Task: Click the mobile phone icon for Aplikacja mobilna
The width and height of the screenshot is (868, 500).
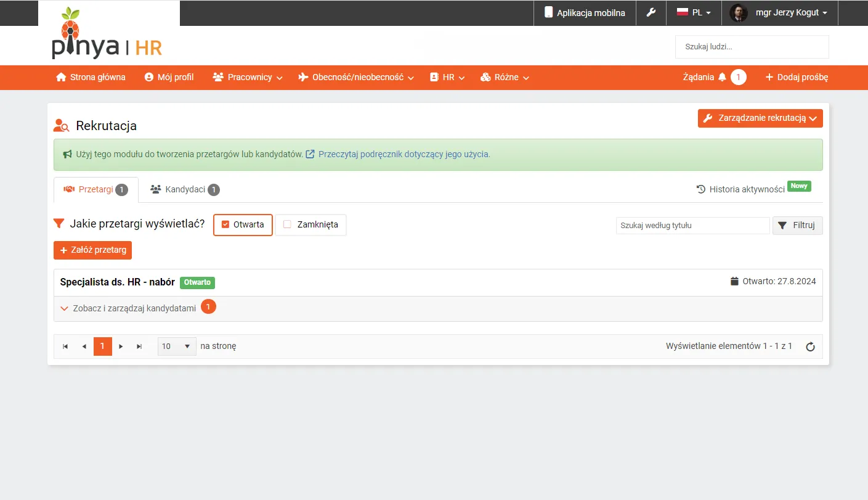Action: coord(548,12)
